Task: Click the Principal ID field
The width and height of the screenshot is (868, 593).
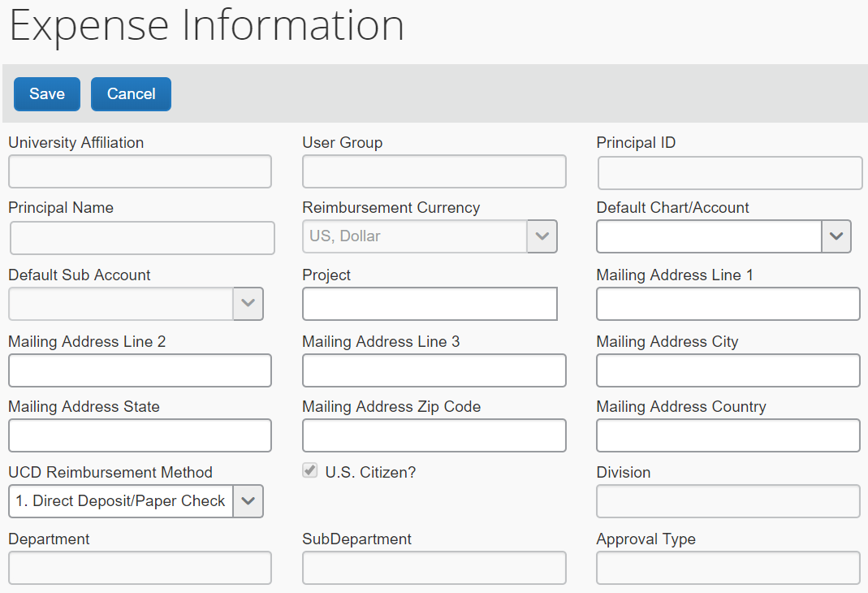Action: (x=730, y=173)
